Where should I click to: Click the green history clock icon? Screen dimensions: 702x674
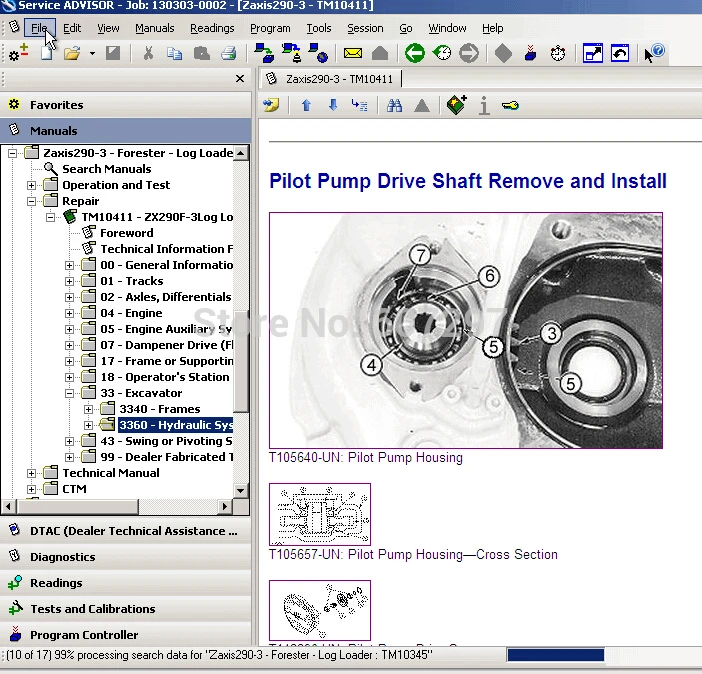click(x=442, y=53)
